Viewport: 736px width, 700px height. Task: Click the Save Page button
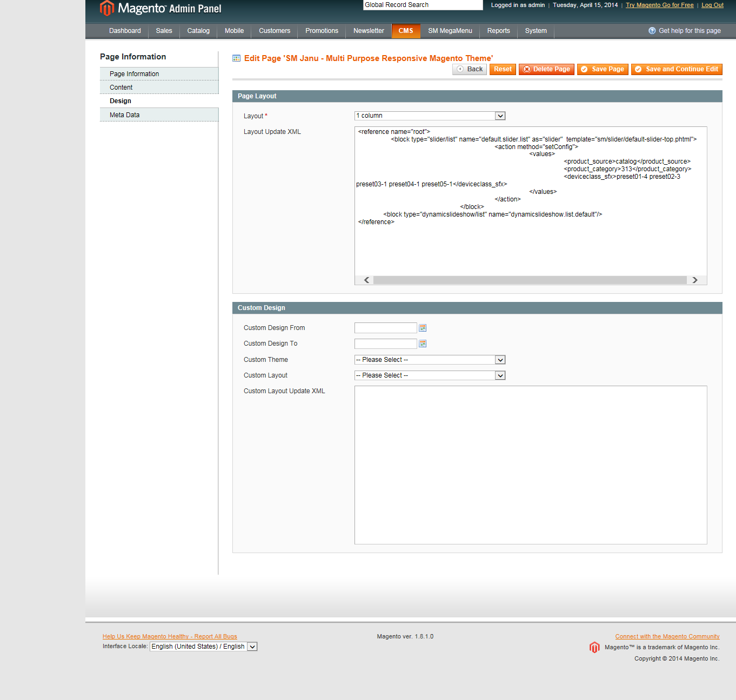click(x=603, y=69)
